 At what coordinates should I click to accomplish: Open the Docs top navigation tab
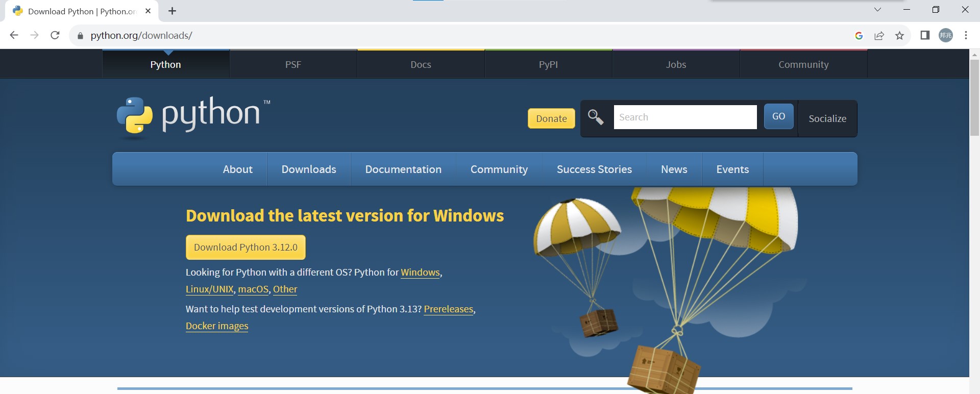(421, 64)
